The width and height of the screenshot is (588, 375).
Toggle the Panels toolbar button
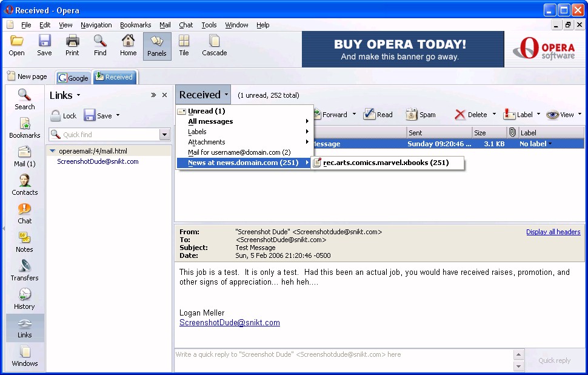click(x=157, y=46)
